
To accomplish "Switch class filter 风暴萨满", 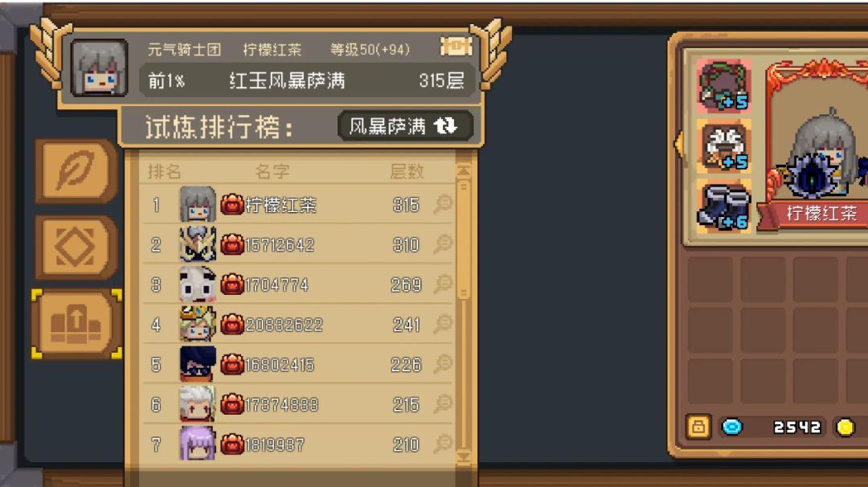I will (x=405, y=126).
